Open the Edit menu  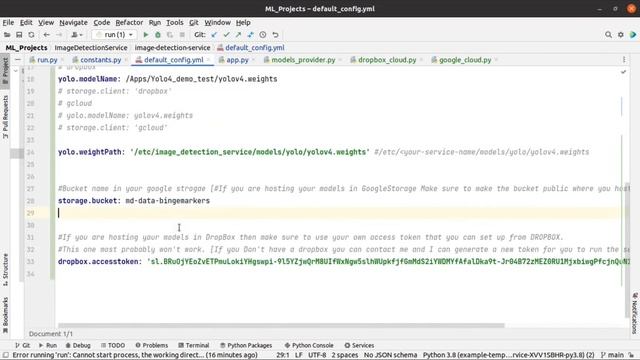[x=26, y=22]
